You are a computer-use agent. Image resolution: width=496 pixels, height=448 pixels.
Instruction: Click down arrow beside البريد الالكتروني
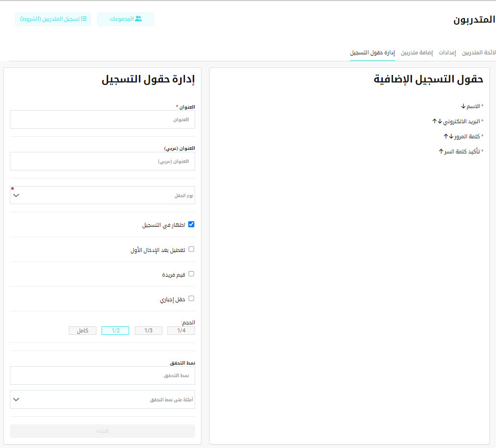[x=440, y=121]
